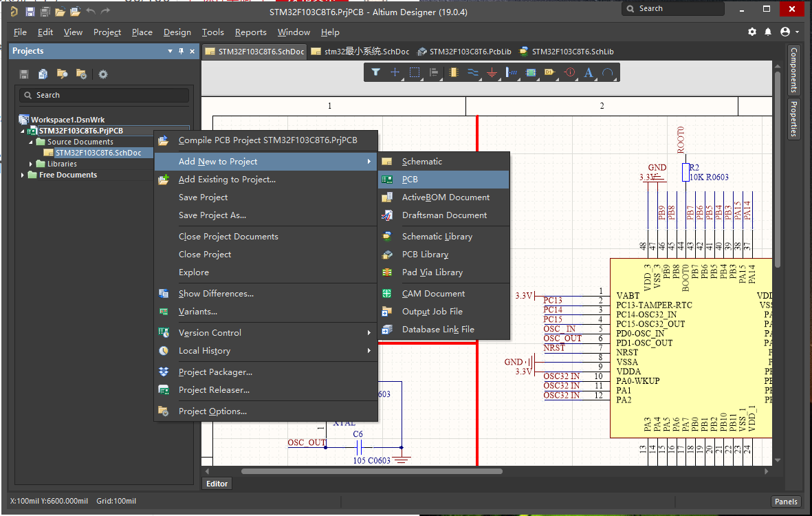Open Projects panel settings gear icon
This screenshot has height=516, width=812.
point(103,74)
